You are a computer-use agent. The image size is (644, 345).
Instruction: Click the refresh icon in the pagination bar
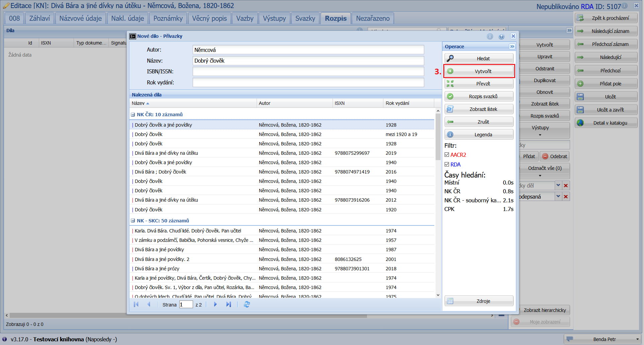247,304
